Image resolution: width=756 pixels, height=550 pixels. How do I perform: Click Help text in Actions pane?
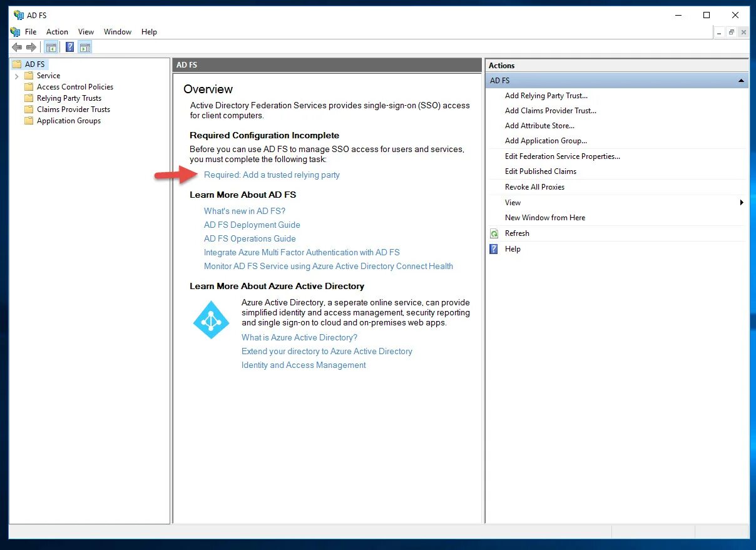pyautogui.click(x=513, y=249)
